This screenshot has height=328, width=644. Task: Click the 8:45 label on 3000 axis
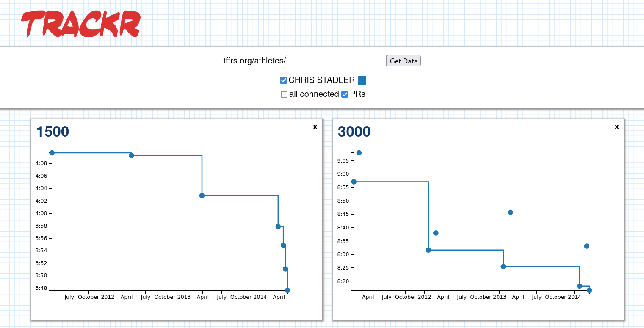point(343,215)
